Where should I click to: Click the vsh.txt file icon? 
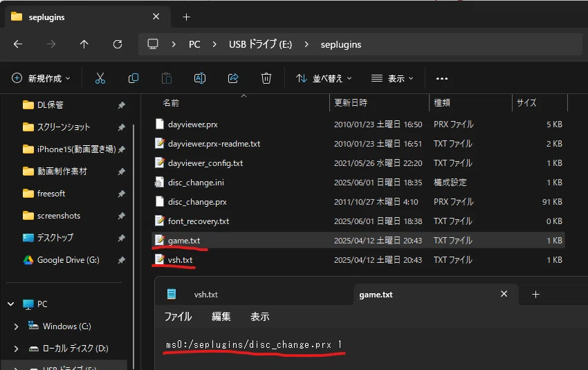click(160, 259)
